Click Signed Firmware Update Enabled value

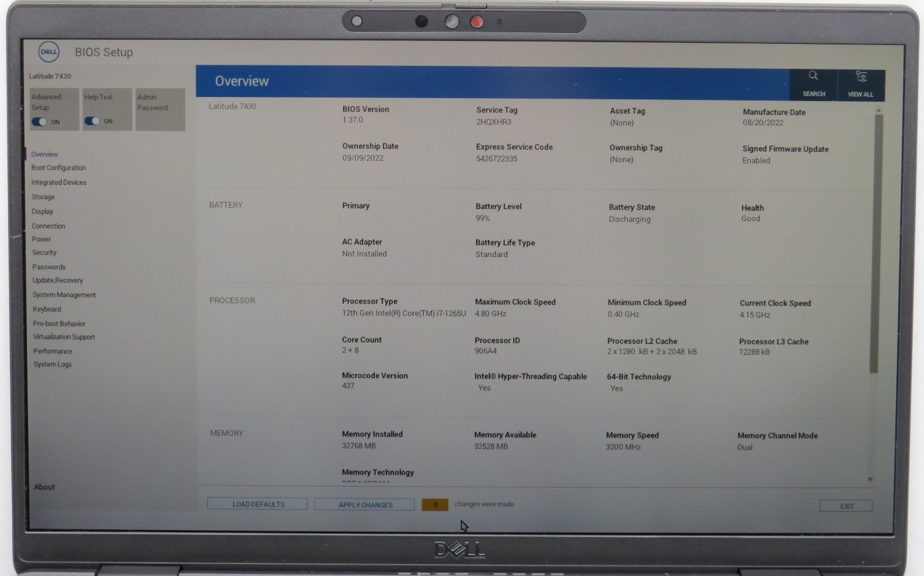756,161
